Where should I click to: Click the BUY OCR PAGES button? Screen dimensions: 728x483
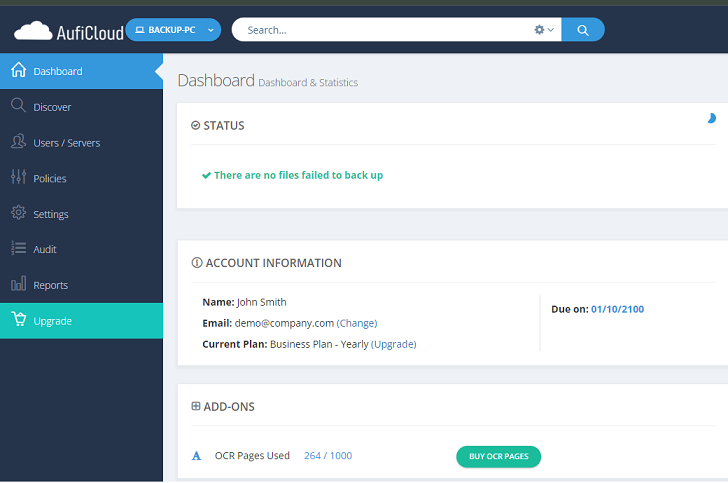(499, 457)
